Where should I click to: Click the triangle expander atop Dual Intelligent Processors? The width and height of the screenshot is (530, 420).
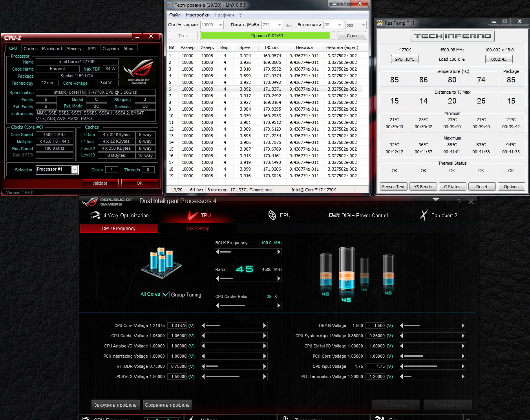(x=435, y=199)
